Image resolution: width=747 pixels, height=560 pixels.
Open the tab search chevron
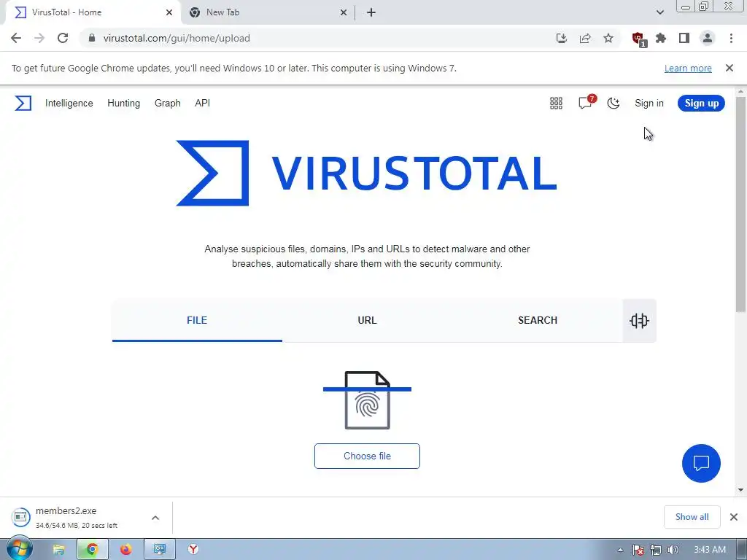coord(659,12)
